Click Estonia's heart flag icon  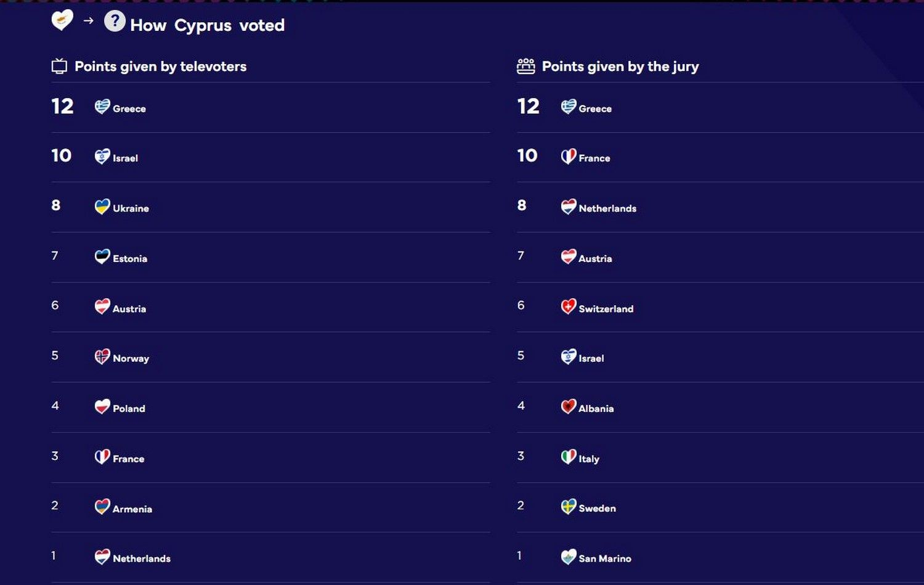(x=102, y=256)
